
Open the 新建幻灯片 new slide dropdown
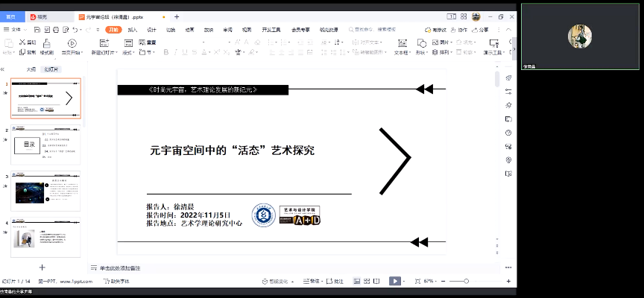[104, 53]
